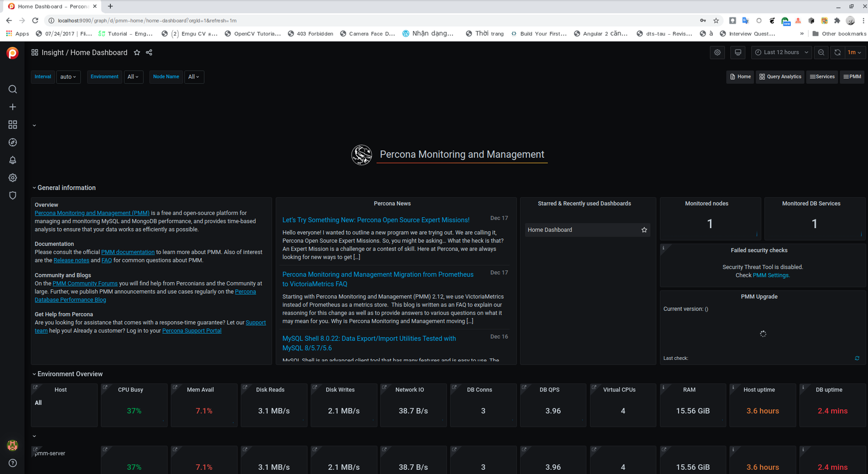Open the Prometheus to VictoriaMetrics migration article
Screen dimensions: 868x474
[x=378, y=279]
